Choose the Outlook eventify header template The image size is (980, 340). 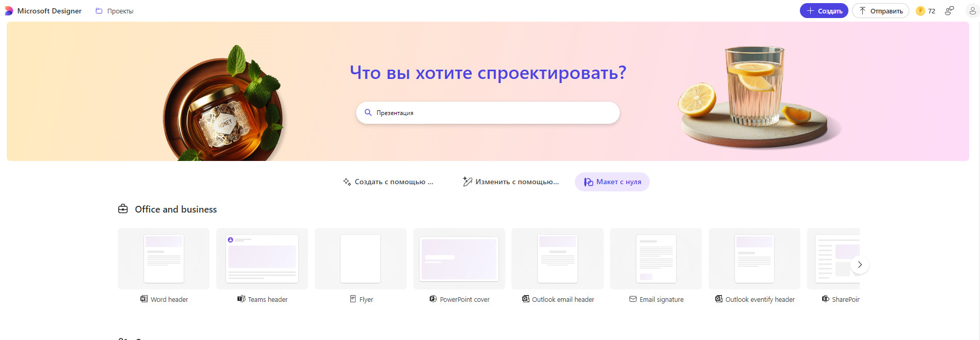[x=754, y=258]
